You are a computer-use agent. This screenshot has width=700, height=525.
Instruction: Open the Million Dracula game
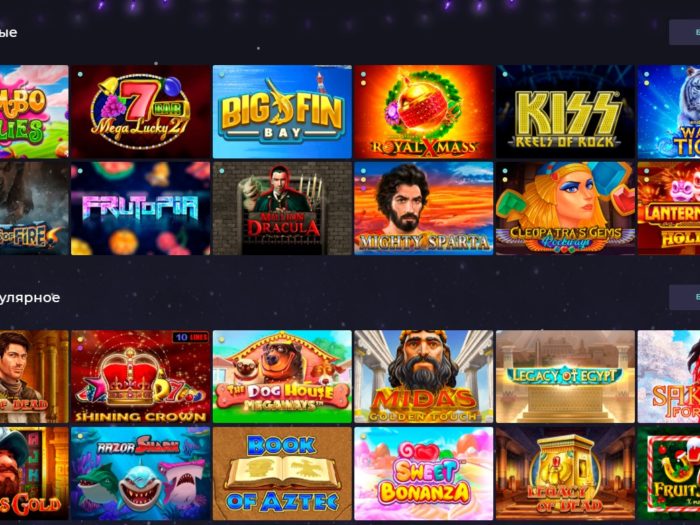pyautogui.click(x=282, y=208)
